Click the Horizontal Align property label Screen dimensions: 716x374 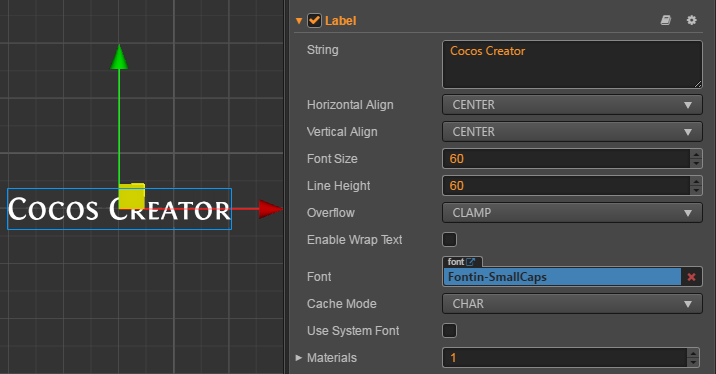click(x=350, y=105)
